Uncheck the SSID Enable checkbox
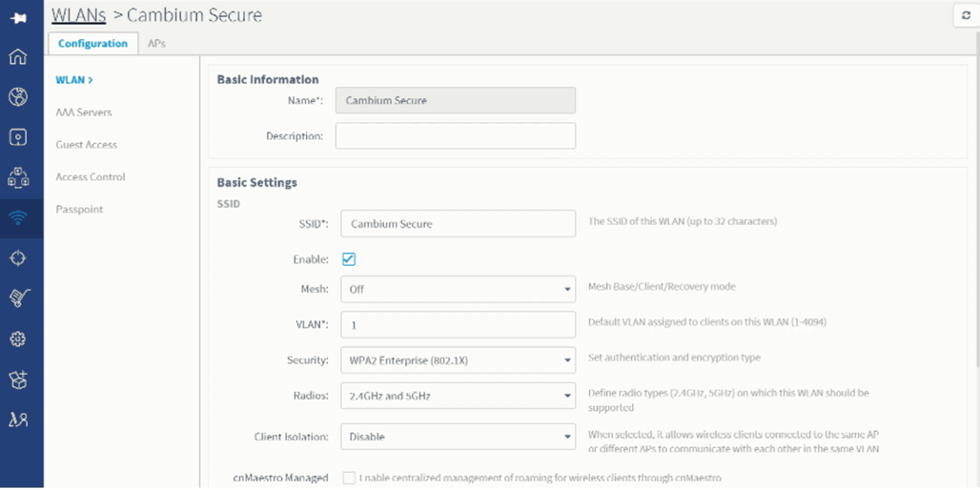Image resolution: width=980 pixels, height=490 pixels. 349,259
